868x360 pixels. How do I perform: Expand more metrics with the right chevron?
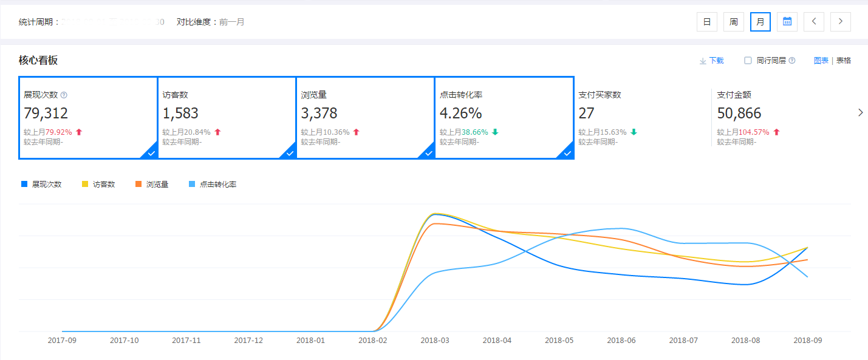pyautogui.click(x=860, y=112)
